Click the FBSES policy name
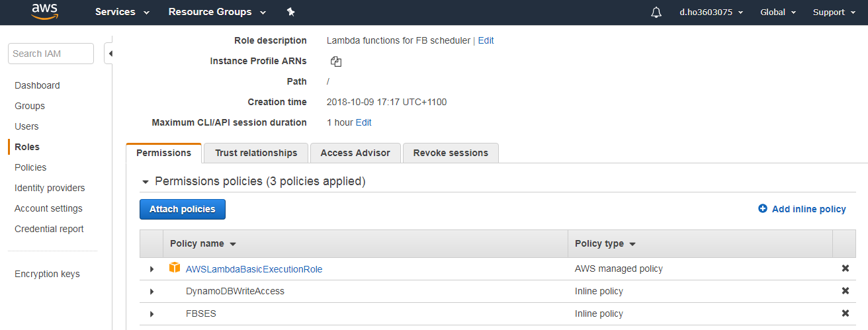This screenshot has height=330, width=868. pyautogui.click(x=201, y=313)
